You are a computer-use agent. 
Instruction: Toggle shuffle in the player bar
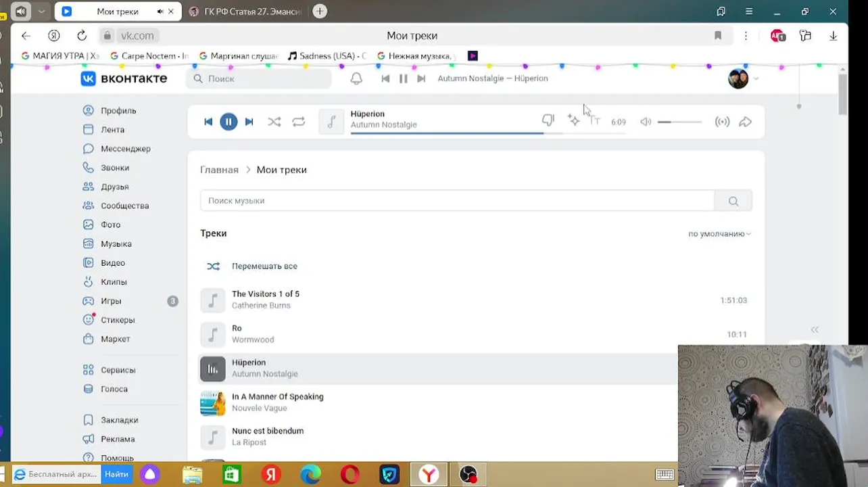point(274,122)
